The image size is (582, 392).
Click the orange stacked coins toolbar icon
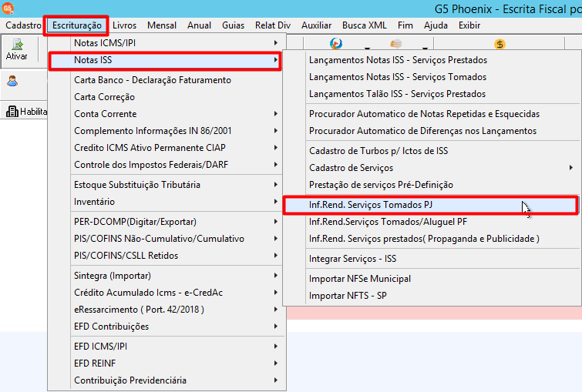coord(396,44)
